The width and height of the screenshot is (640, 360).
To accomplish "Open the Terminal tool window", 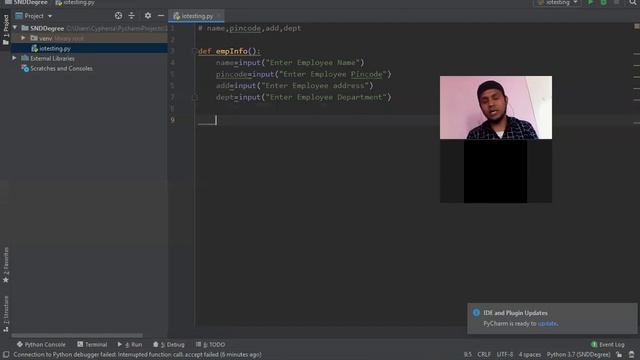I will (92, 344).
